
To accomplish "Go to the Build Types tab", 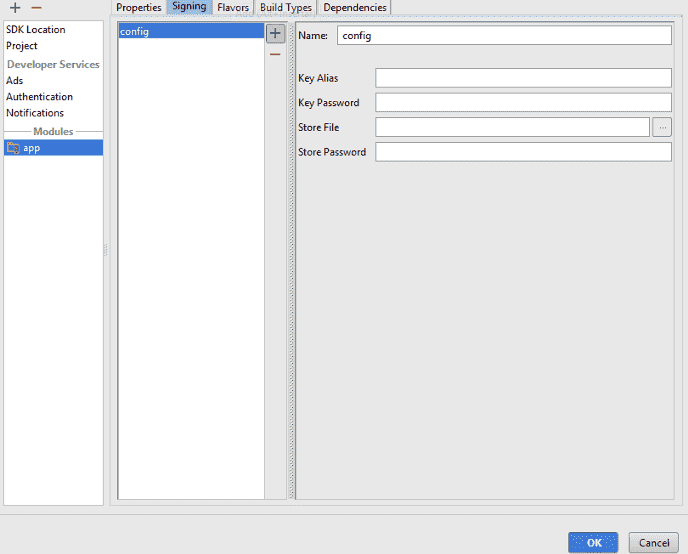I will pos(286,7).
